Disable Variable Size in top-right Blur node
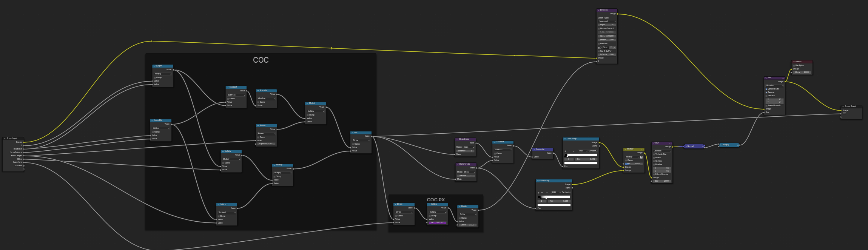Viewport: 868px width, 250px height. coord(766,89)
